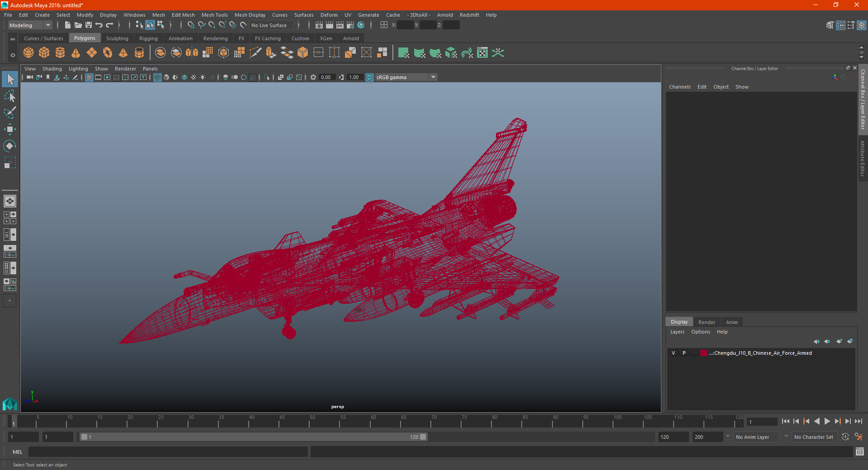The width and height of the screenshot is (868, 470).
Task: Create a new scene file
Action: point(68,25)
